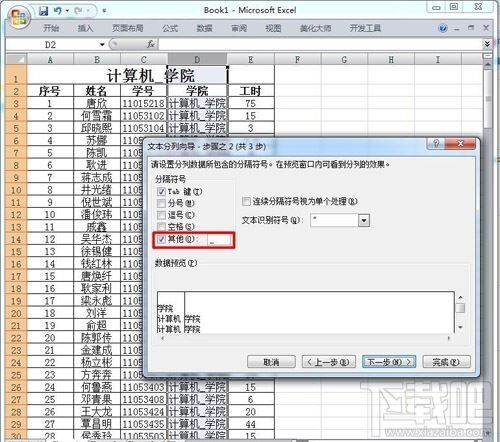Click the fx insert function icon
The height and width of the screenshot is (442, 500).
(151, 44)
